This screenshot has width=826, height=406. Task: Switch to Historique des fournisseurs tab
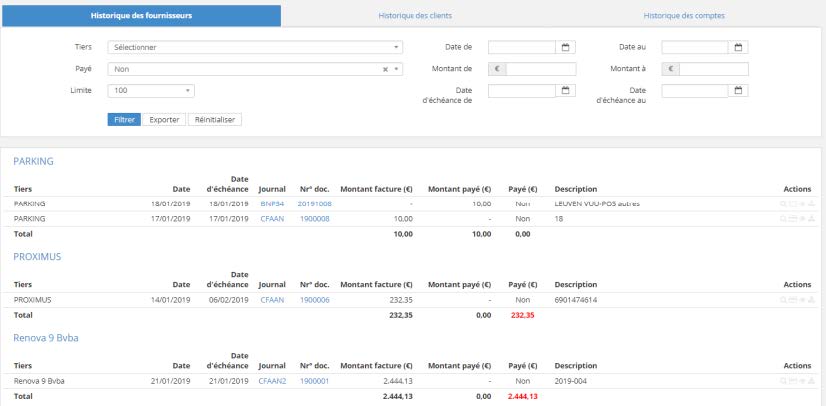click(141, 16)
